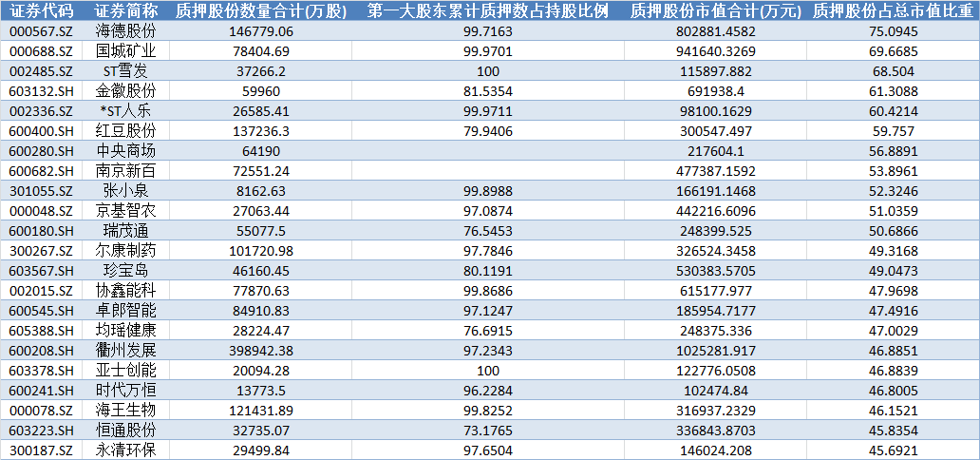This screenshot has width=980, height=460.
Task: Click the 第一大股东累计质押数占持股比例 header
Action: (x=487, y=10)
